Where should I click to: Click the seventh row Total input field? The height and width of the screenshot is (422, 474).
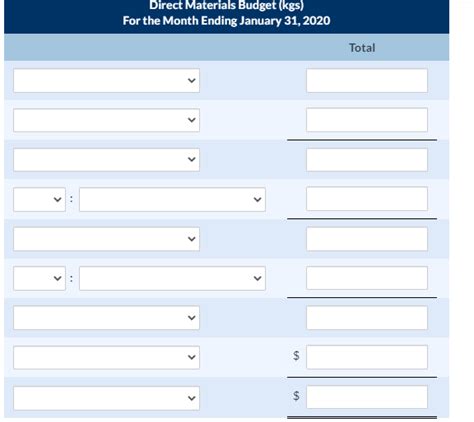[x=367, y=318]
